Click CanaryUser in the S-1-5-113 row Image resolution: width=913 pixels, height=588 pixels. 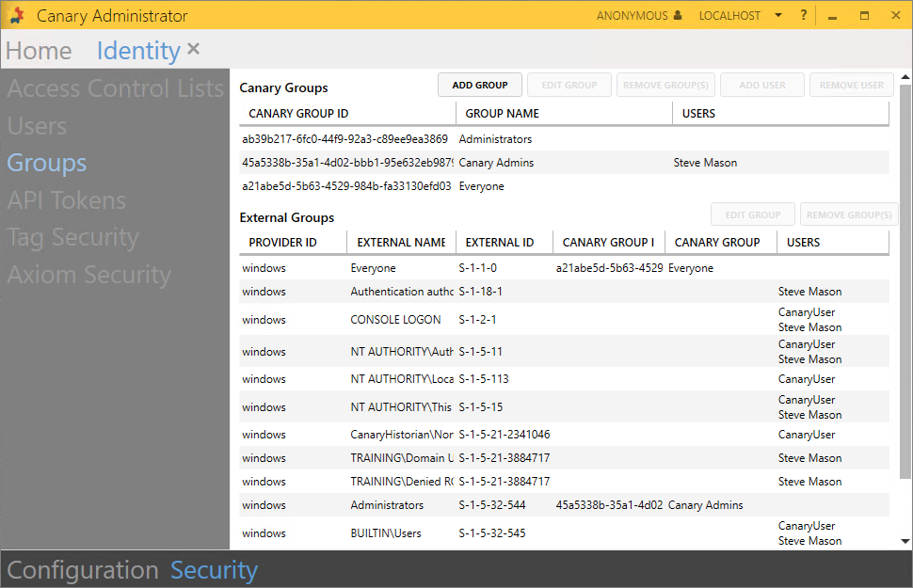[x=807, y=379]
